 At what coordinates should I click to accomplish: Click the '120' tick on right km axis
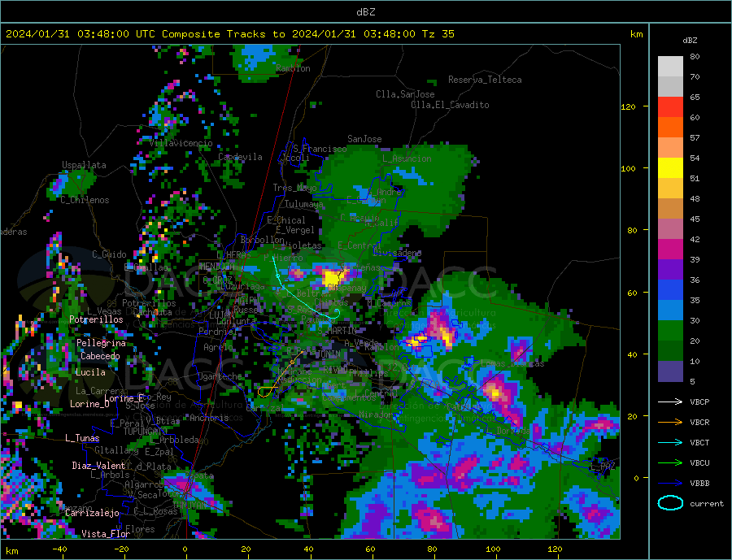click(629, 106)
